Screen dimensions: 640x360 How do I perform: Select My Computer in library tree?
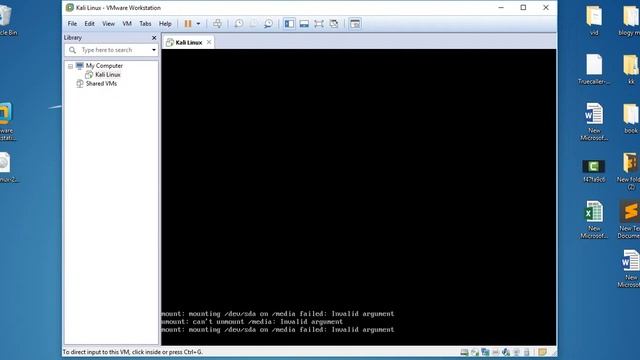point(104,66)
